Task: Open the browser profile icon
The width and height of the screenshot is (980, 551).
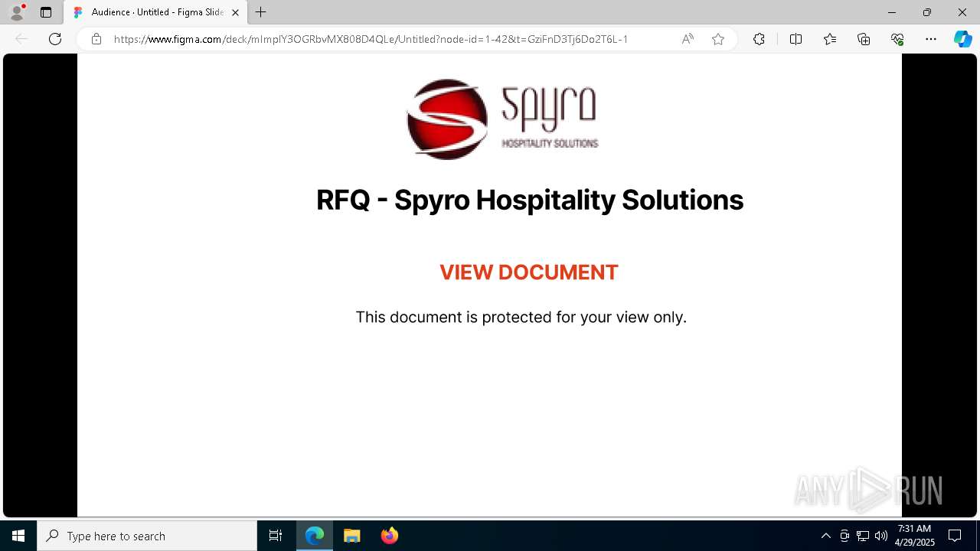Action: pyautogui.click(x=16, y=12)
